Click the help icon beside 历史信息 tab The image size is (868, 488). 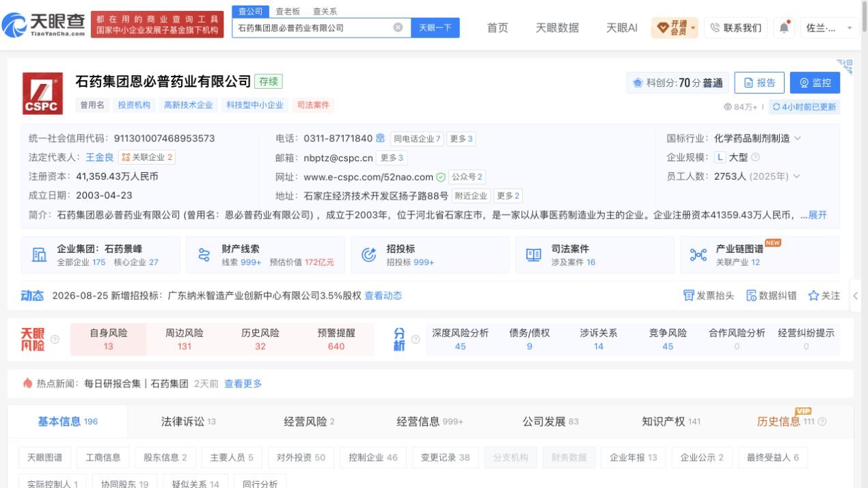(822, 422)
